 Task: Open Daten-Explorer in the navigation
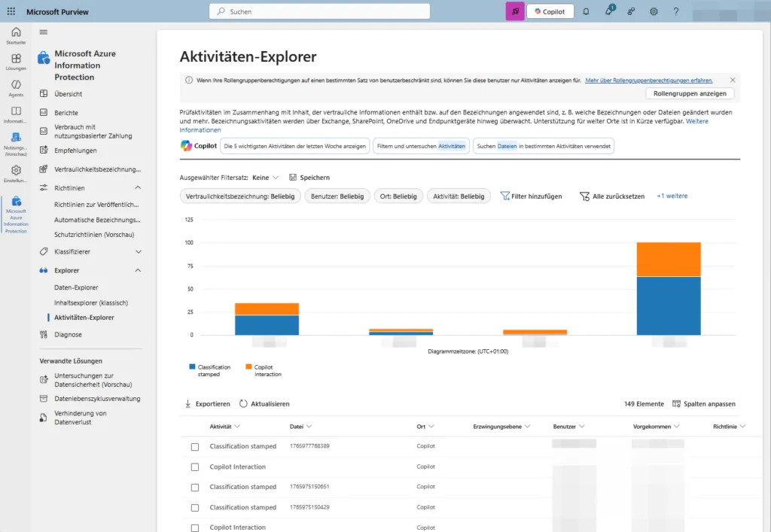(x=76, y=287)
